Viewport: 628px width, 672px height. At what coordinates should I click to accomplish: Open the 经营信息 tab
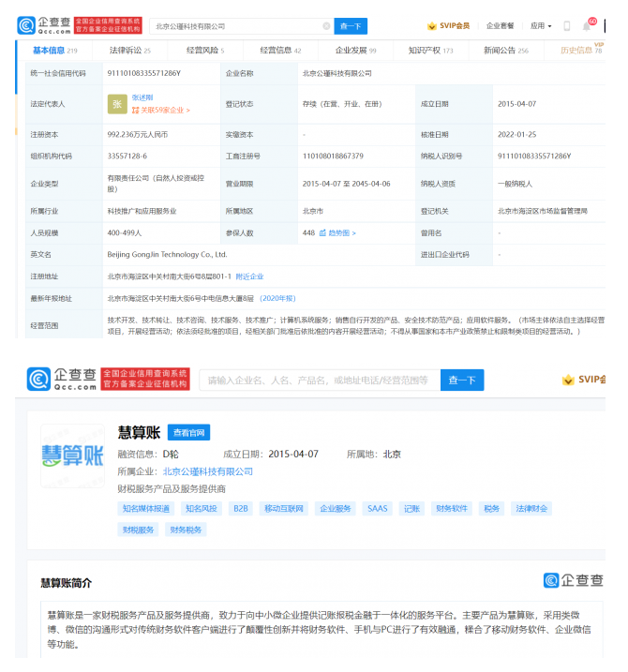pyautogui.click(x=280, y=51)
